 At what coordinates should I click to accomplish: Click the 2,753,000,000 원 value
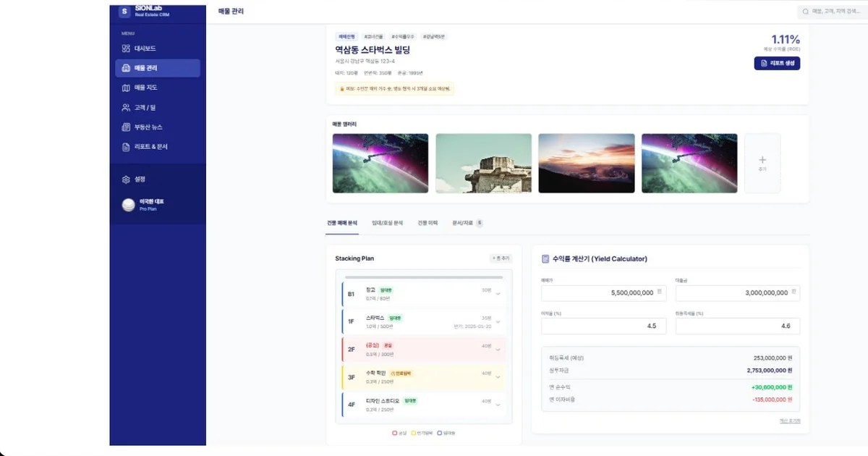tap(770, 370)
